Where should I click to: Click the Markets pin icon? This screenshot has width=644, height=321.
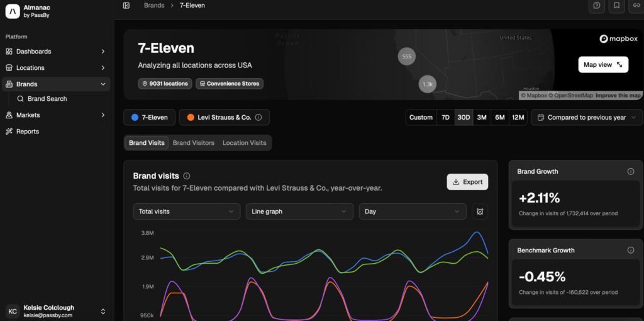9,115
